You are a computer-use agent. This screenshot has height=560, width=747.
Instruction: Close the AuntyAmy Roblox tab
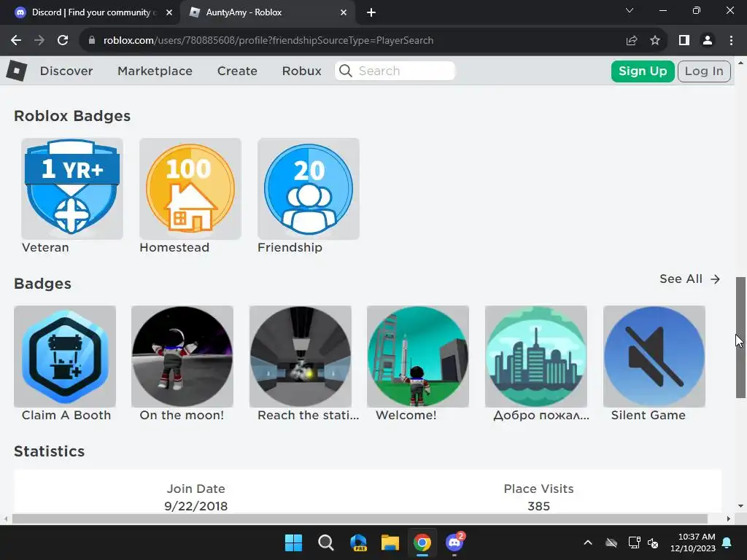coord(344,13)
